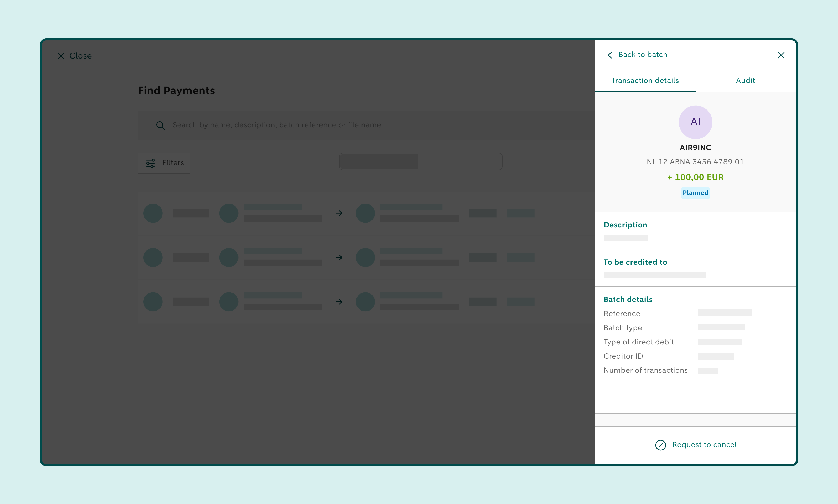Open the Audit tab
838x504 pixels.
[745, 81]
